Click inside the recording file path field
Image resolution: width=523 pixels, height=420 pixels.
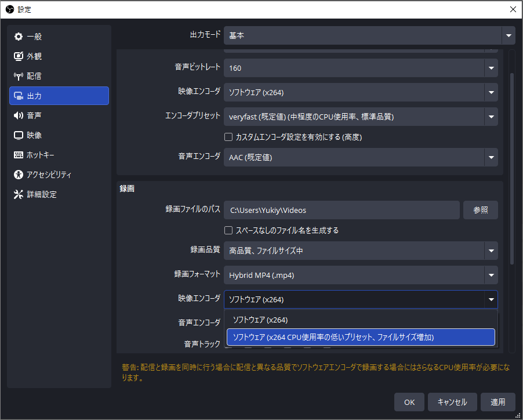pos(342,209)
